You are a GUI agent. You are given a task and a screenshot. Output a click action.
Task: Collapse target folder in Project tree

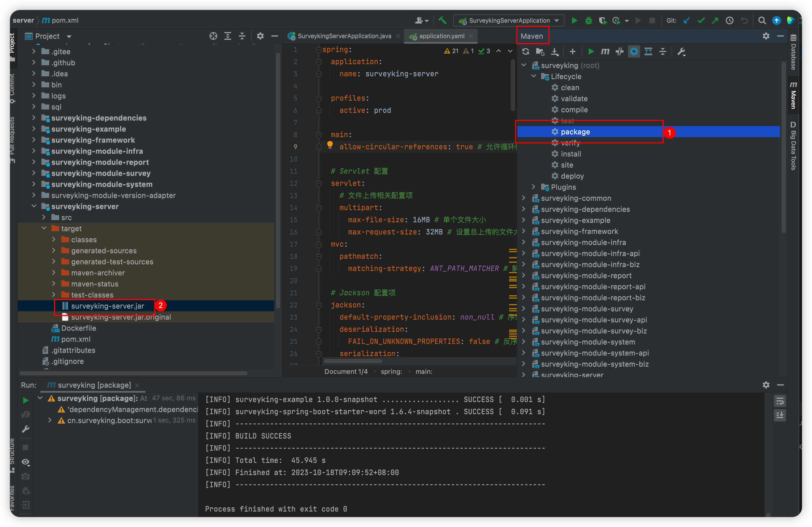(x=44, y=228)
